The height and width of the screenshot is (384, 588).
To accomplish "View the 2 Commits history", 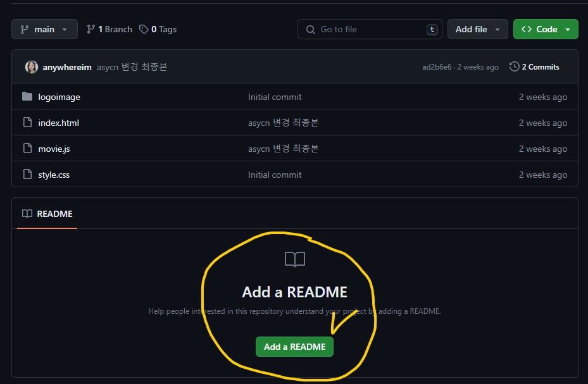I will [534, 66].
